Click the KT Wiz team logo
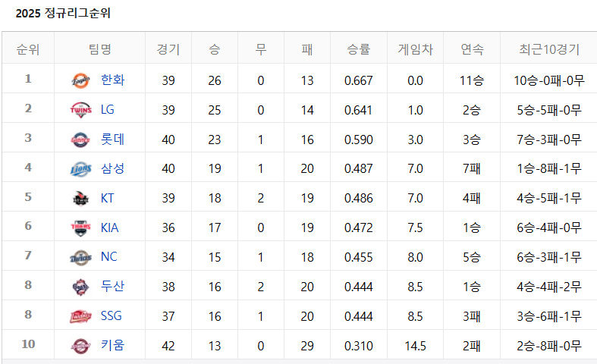The image size is (597, 364). (80, 199)
